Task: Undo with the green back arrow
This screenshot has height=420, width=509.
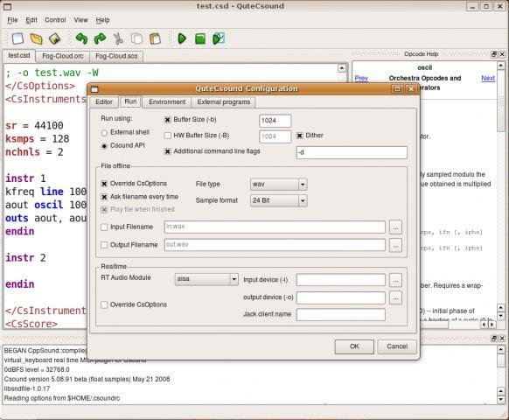Action: click(81, 39)
